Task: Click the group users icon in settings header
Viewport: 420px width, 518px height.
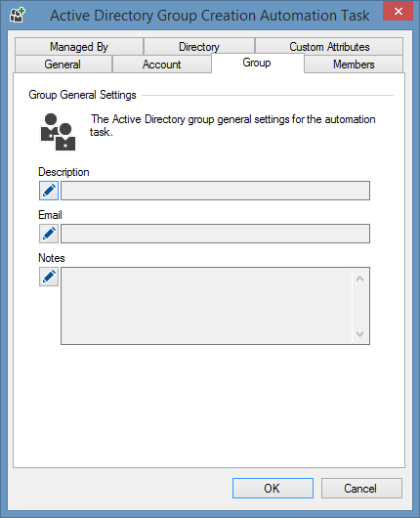Action: point(58,132)
